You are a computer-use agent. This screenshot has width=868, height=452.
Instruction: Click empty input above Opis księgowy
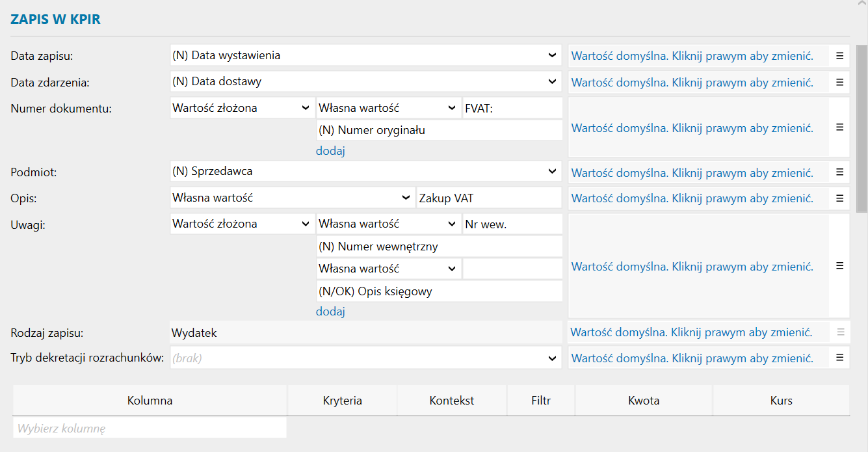[512, 269]
